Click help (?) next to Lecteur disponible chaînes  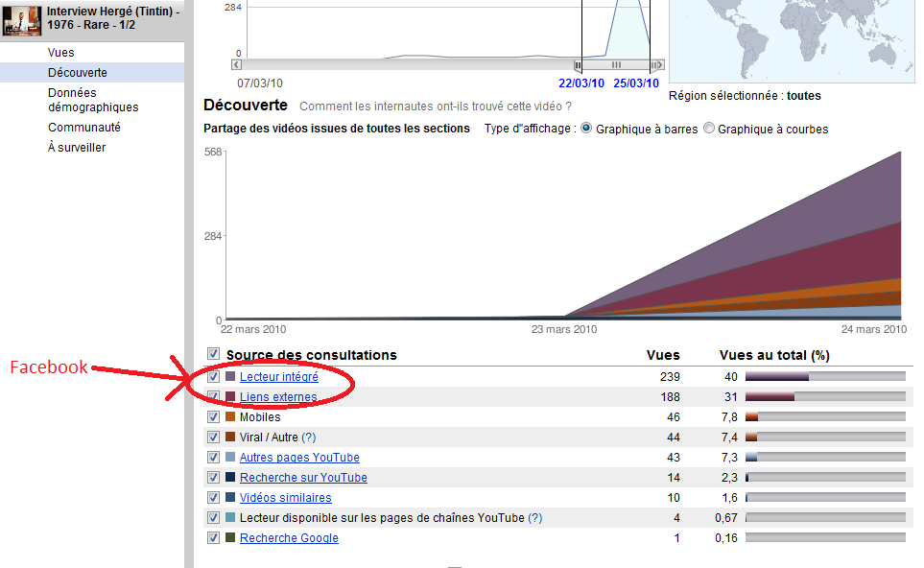[x=535, y=518]
